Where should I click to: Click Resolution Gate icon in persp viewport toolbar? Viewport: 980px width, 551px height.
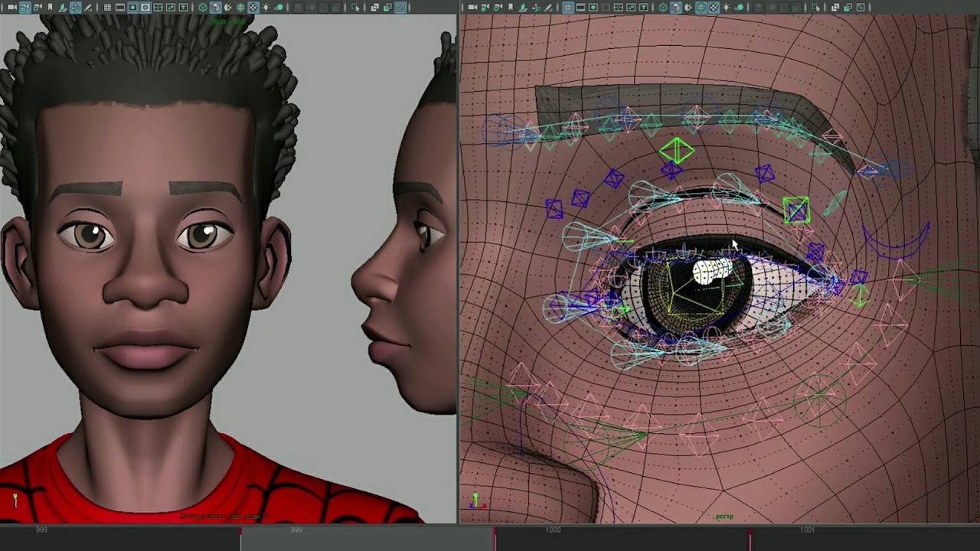pyautogui.click(x=593, y=8)
